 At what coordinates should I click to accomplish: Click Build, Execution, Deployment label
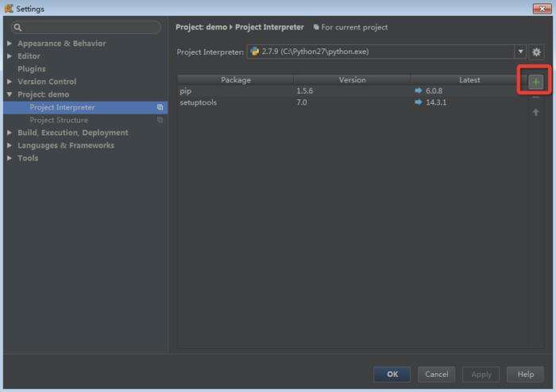pyautogui.click(x=73, y=133)
